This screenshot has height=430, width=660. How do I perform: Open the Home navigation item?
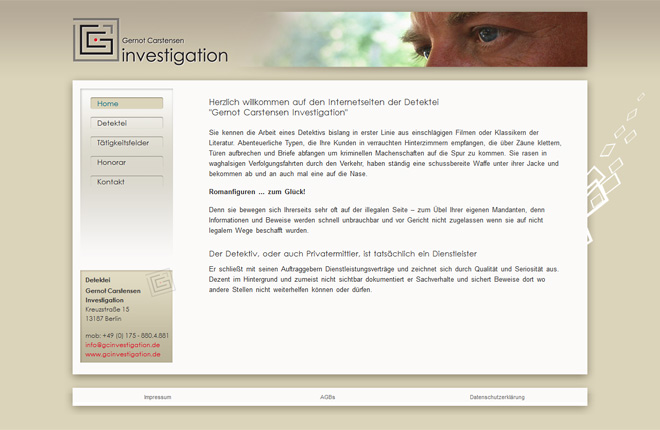[x=126, y=104]
